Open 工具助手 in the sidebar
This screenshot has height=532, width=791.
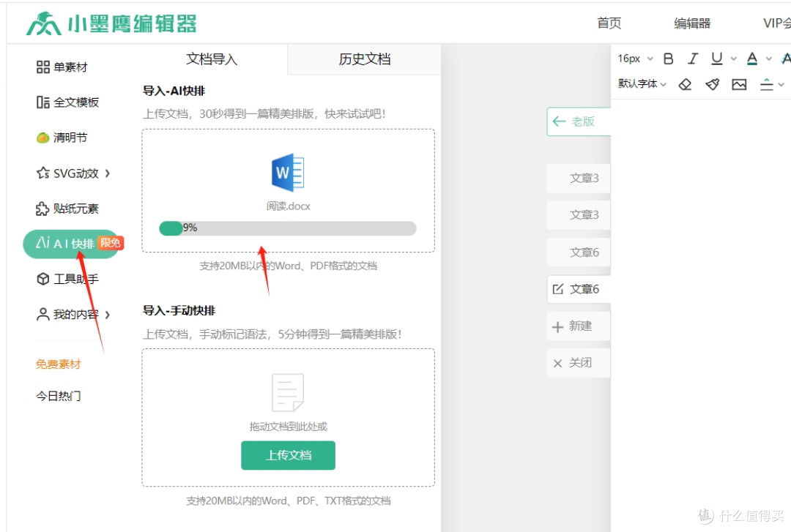pyautogui.click(x=67, y=279)
